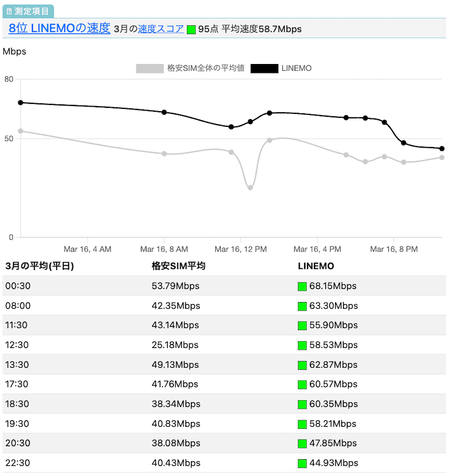Click the green indicator for the 22:30 row
This screenshot has height=476, width=449.
(301, 463)
